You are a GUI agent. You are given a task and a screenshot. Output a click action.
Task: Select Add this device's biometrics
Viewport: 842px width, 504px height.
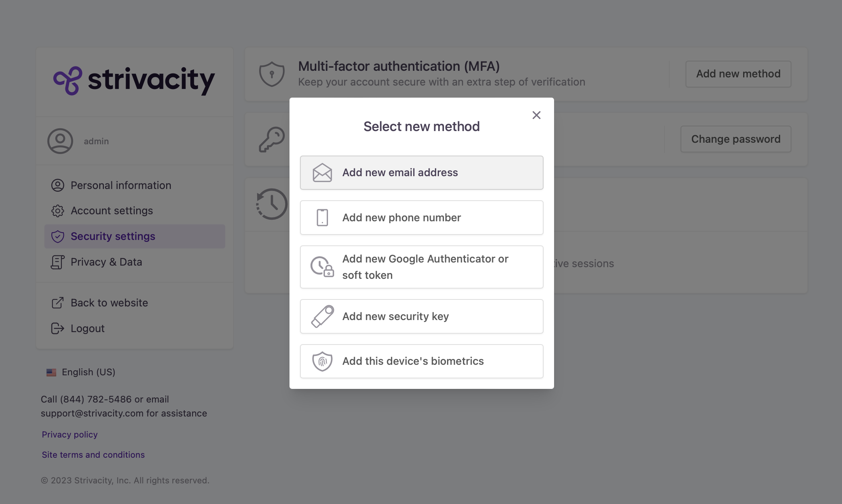pos(421,361)
